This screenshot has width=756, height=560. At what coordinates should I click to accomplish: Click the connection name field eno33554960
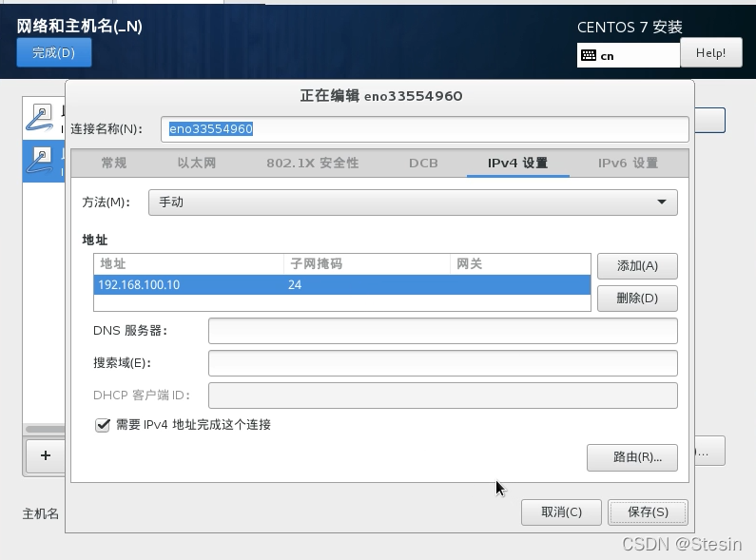click(x=425, y=129)
